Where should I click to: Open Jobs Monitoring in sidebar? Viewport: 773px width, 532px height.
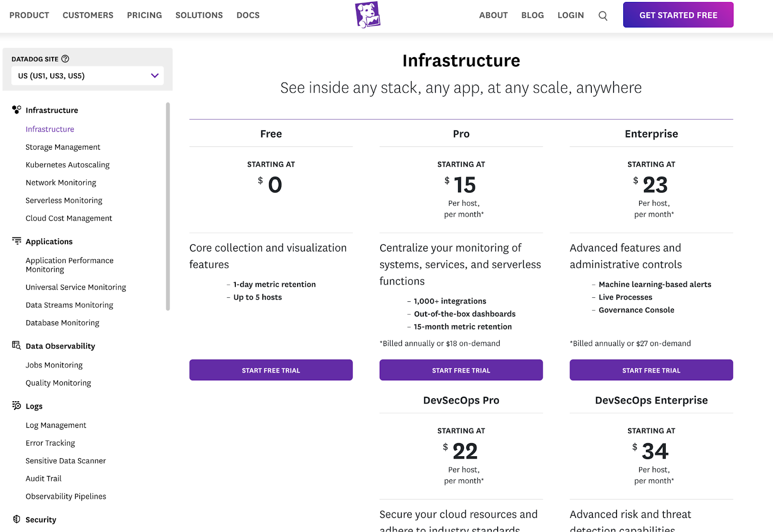click(x=54, y=365)
